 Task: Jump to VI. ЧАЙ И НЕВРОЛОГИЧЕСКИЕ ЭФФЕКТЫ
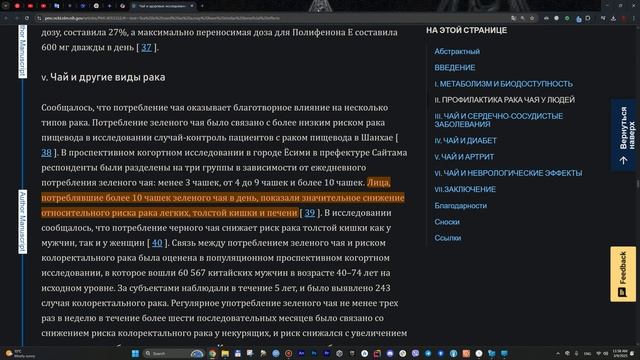(508, 173)
